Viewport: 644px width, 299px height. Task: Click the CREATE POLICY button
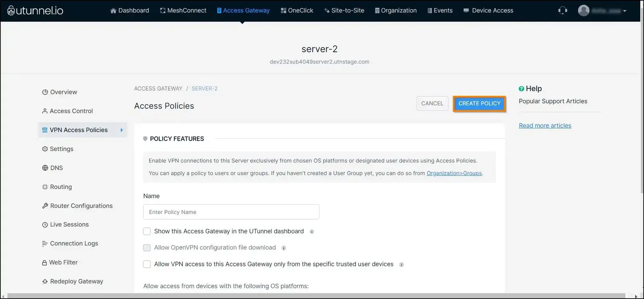coord(479,104)
